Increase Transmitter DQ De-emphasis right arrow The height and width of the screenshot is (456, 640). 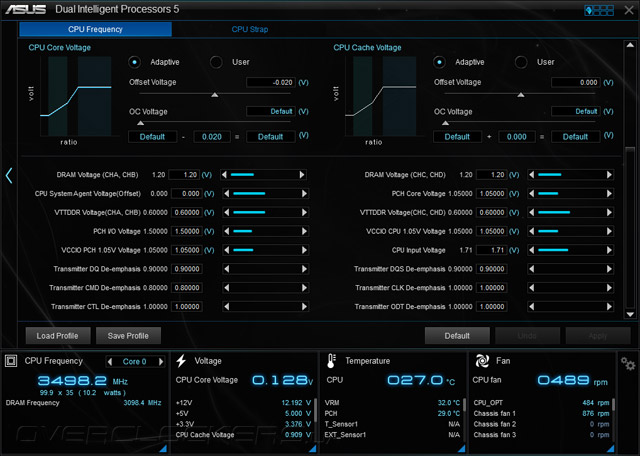304,269
